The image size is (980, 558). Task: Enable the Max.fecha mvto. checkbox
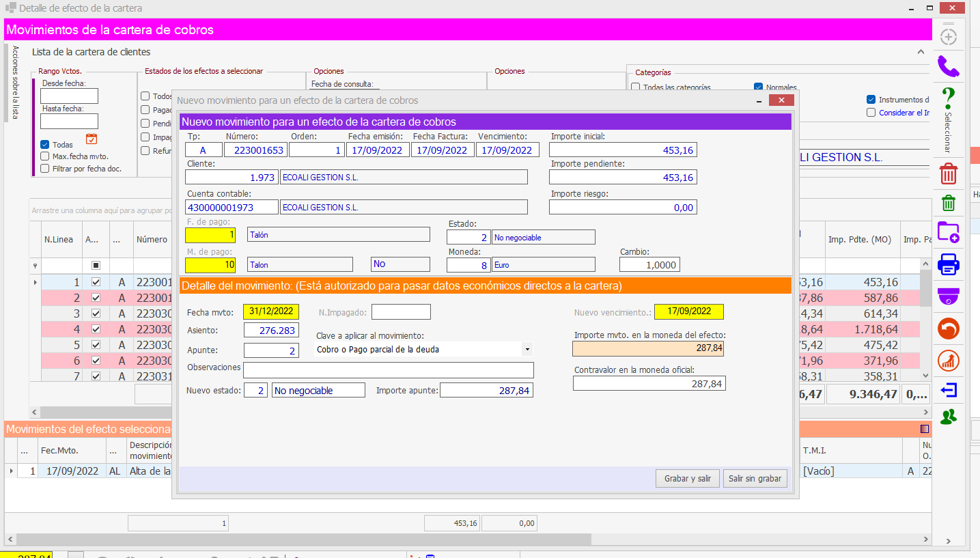[45, 156]
